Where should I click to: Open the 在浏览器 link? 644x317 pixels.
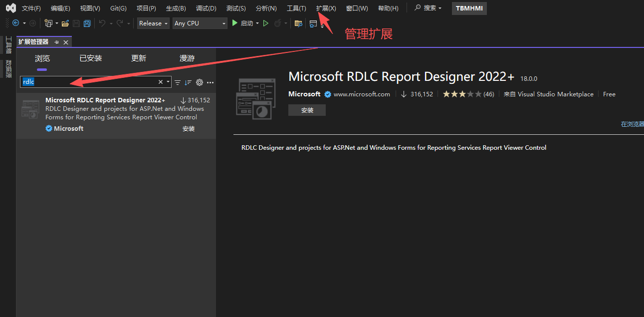tap(632, 124)
